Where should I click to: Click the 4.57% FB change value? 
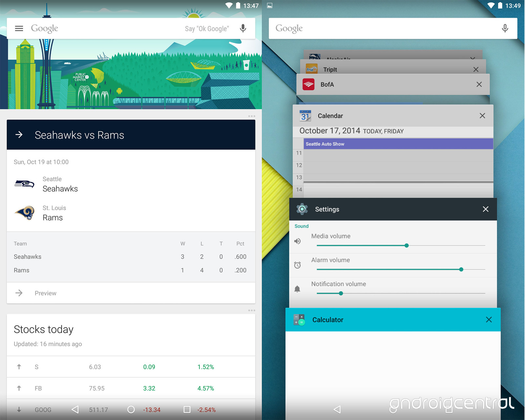206,388
